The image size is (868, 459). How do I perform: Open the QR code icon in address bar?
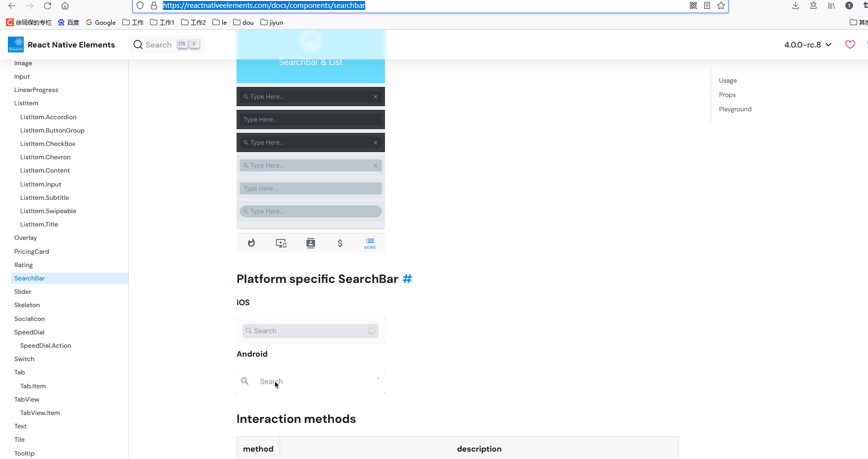click(693, 5)
